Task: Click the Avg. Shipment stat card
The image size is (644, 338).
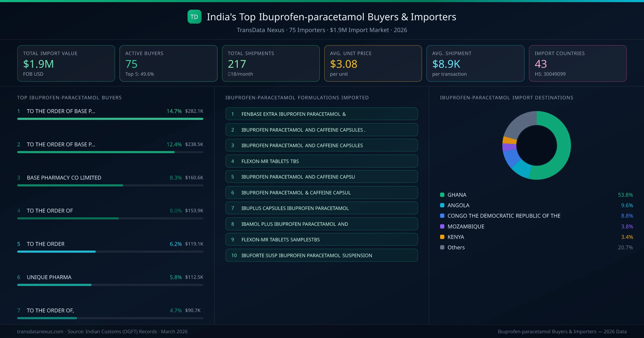Action: coord(475,63)
